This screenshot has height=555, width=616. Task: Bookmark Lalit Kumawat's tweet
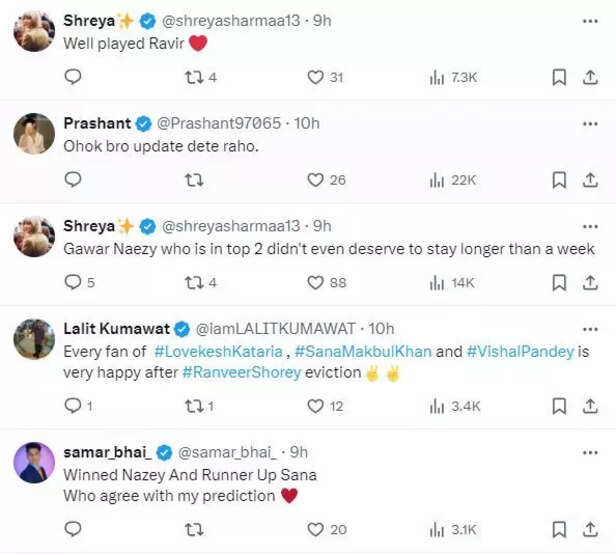(x=560, y=405)
